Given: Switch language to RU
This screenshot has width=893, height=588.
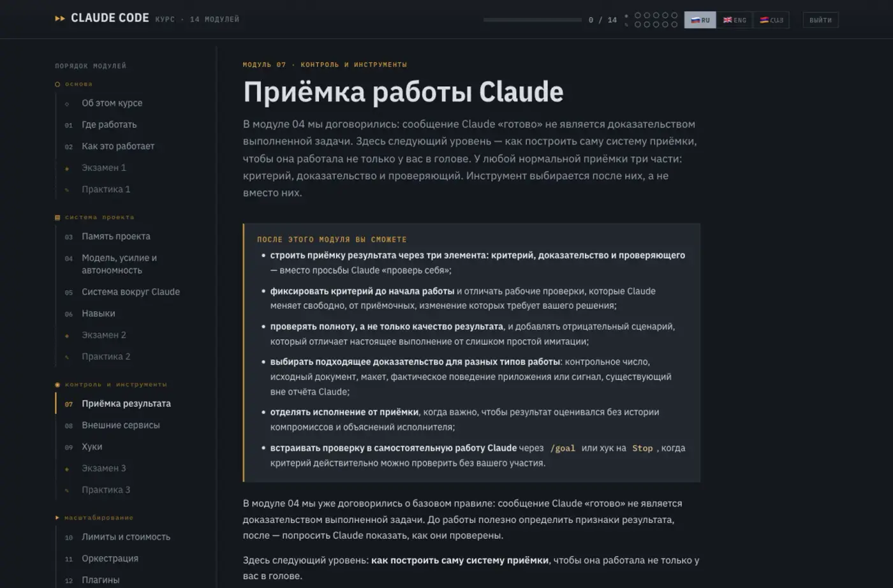Looking at the screenshot, I should coord(700,20).
